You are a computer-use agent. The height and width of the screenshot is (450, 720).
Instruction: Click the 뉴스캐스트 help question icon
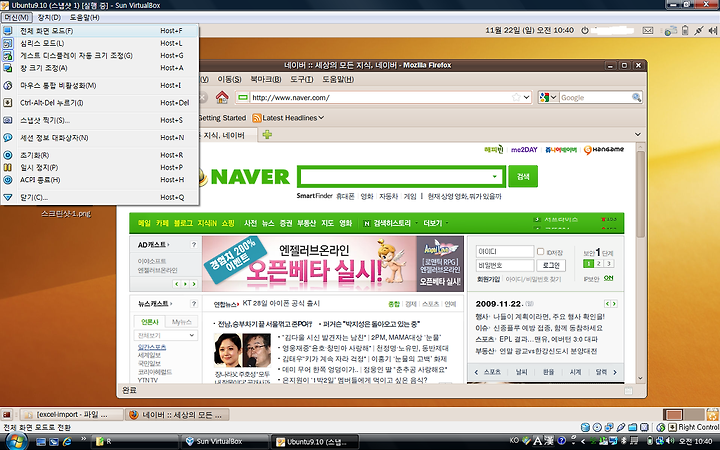click(194, 304)
